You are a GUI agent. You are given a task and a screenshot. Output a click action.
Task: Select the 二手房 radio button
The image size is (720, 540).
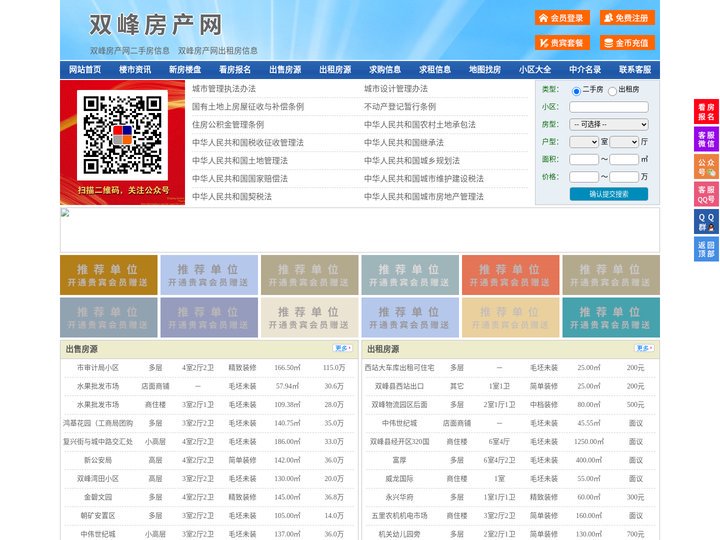point(576,91)
